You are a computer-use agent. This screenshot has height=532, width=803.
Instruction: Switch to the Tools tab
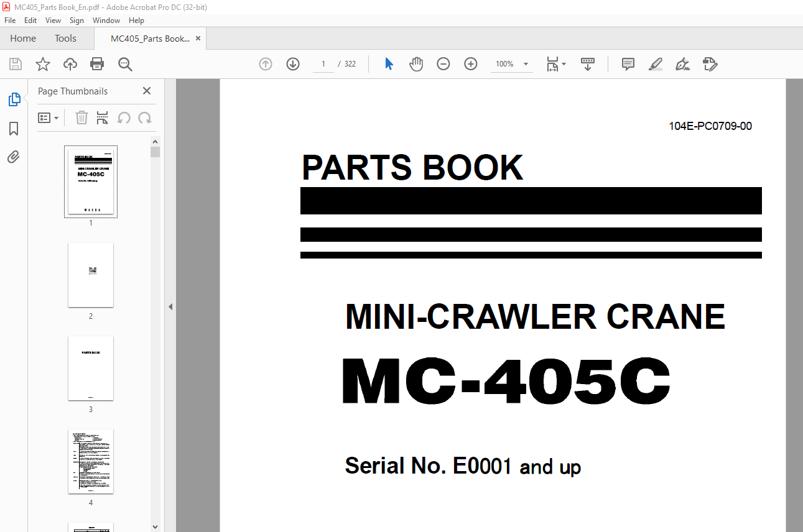click(65, 39)
